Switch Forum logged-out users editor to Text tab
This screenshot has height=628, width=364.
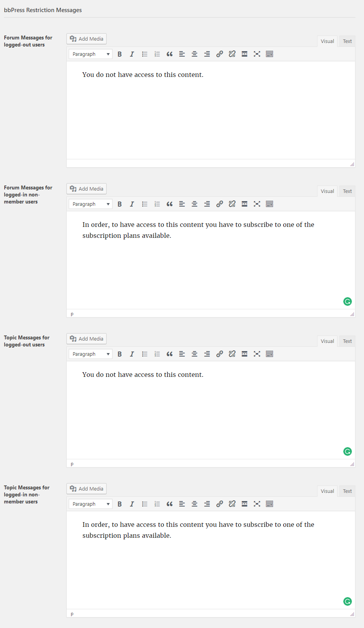coord(347,41)
